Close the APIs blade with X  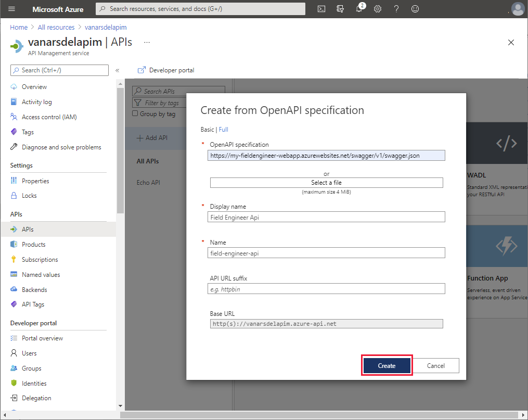(511, 43)
